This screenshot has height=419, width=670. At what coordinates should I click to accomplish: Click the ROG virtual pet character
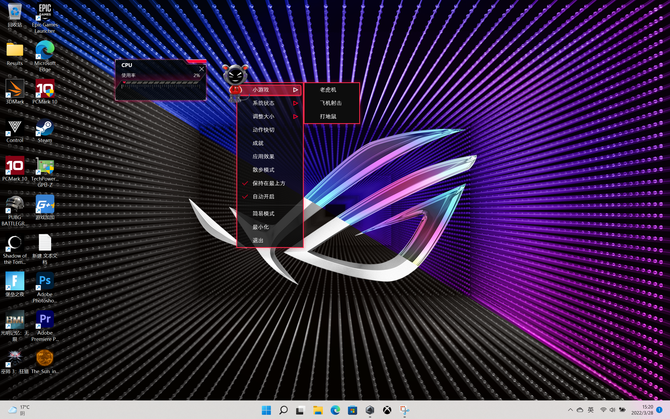(236, 74)
